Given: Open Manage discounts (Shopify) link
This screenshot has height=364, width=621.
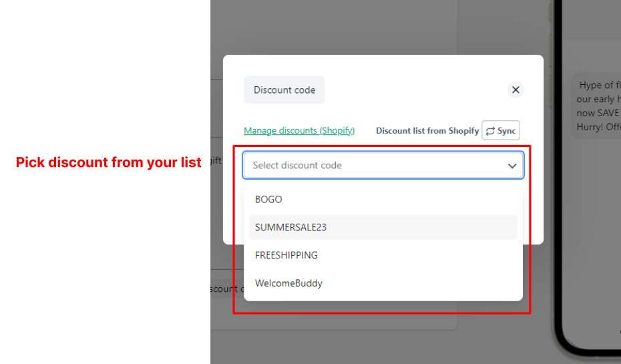Looking at the screenshot, I should point(299,130).
